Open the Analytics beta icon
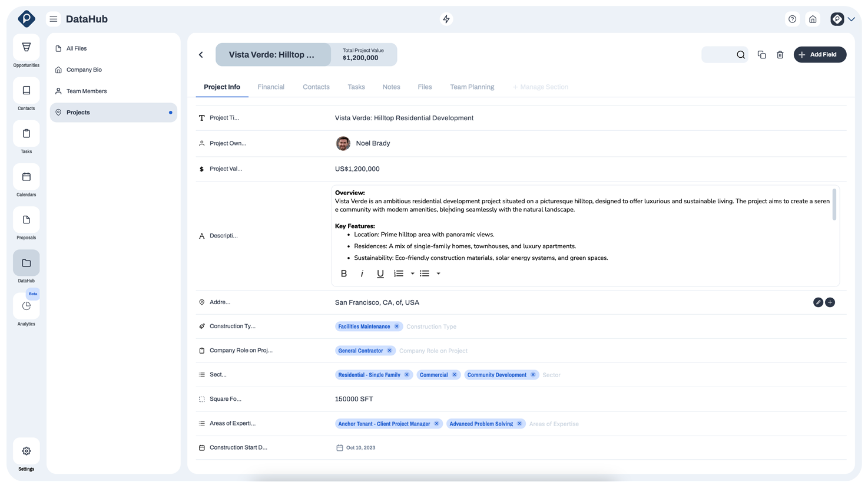 click(x=26, y=306)
